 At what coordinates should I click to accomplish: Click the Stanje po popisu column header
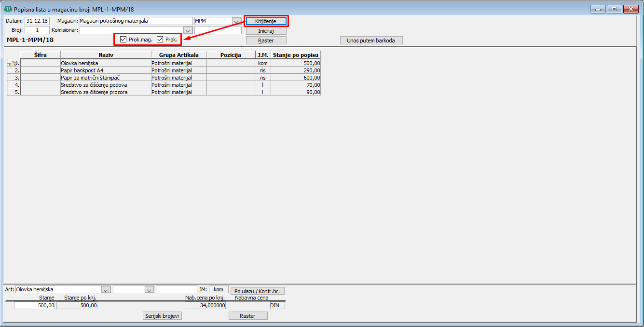296,55
